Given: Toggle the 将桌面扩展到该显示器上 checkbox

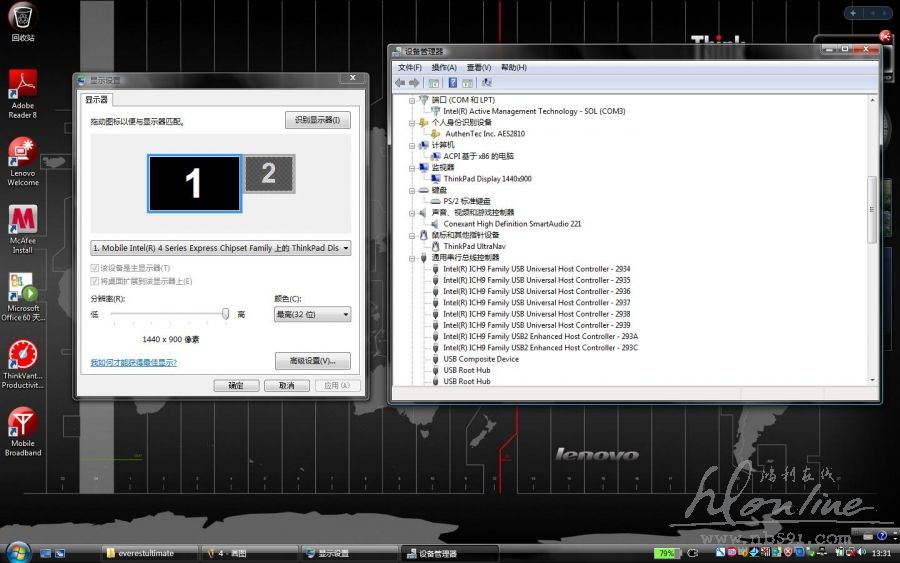Looking at the screenshot, I should pos(96,281).
